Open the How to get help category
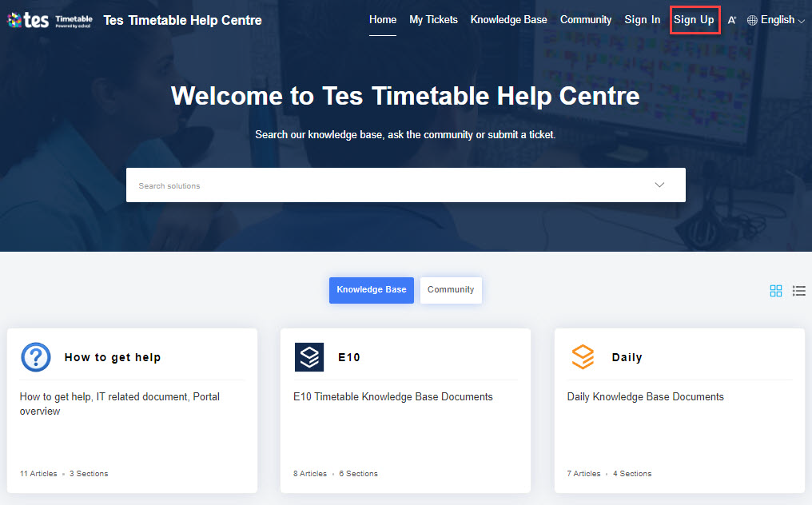The width and height of the screenshot is (812, 505). click(x=113, y=357)
